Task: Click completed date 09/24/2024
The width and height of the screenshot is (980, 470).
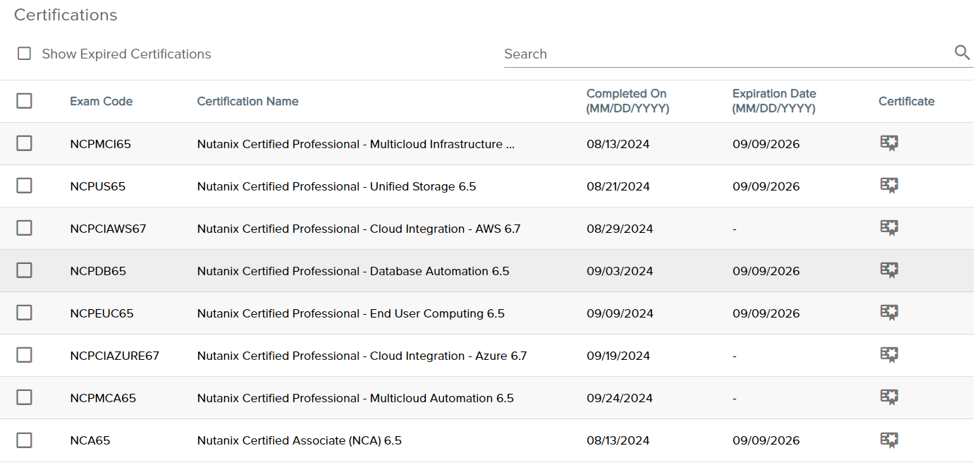Action: coord(620,398)
